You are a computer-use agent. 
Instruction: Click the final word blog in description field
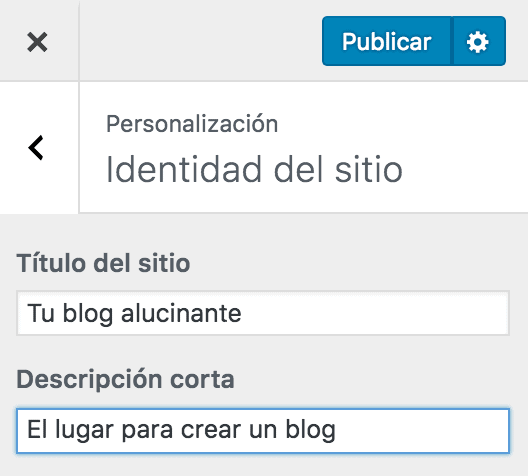point(310,431)
